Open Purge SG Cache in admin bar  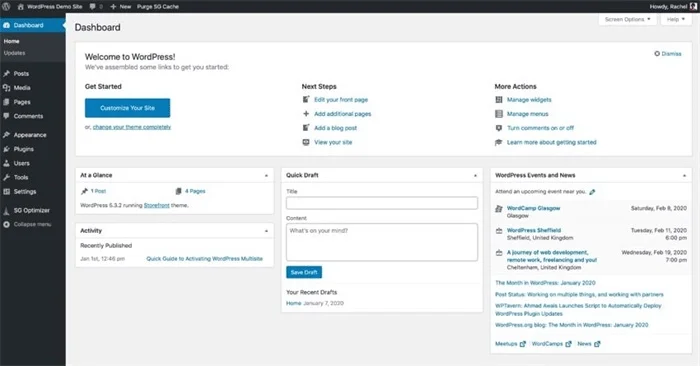click(158, 6)
